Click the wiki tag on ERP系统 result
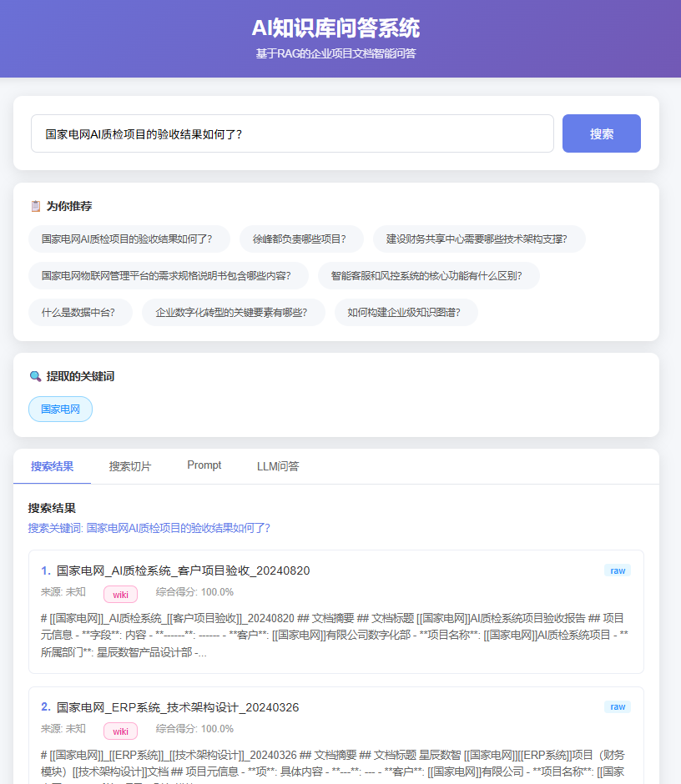This screenshot has width=681, height=784. click(120, 731)
